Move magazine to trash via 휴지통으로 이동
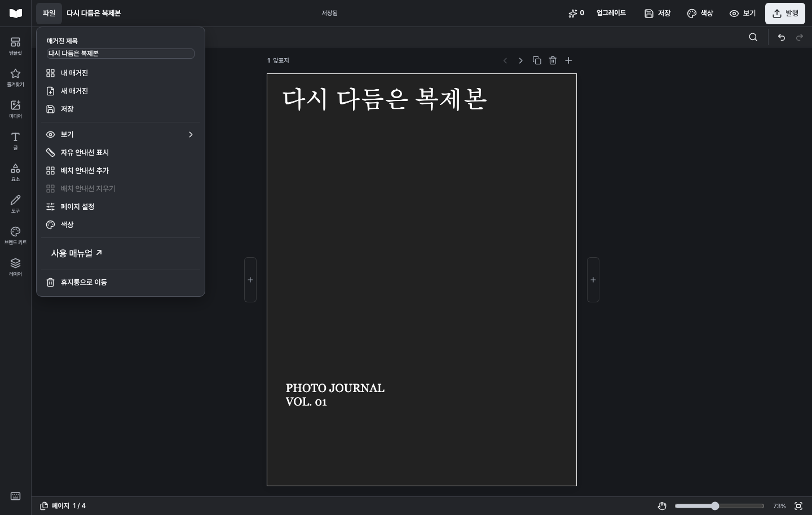812x515 pixels. (x=120, y=282)
